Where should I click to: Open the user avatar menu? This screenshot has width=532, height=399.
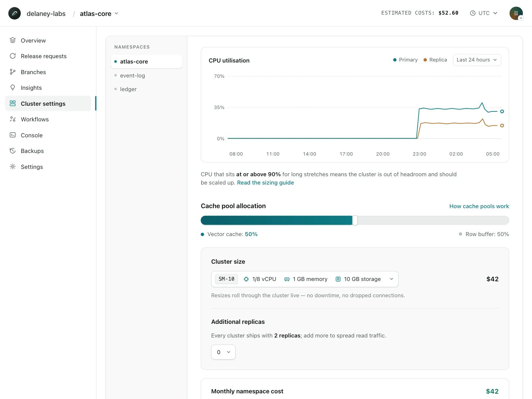tap(516, 13)
